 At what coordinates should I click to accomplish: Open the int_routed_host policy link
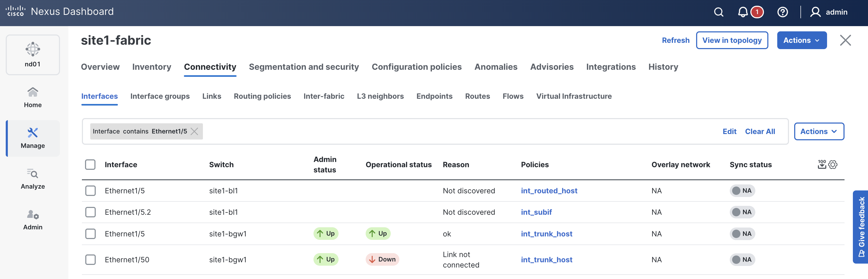[x=549, y=191]
